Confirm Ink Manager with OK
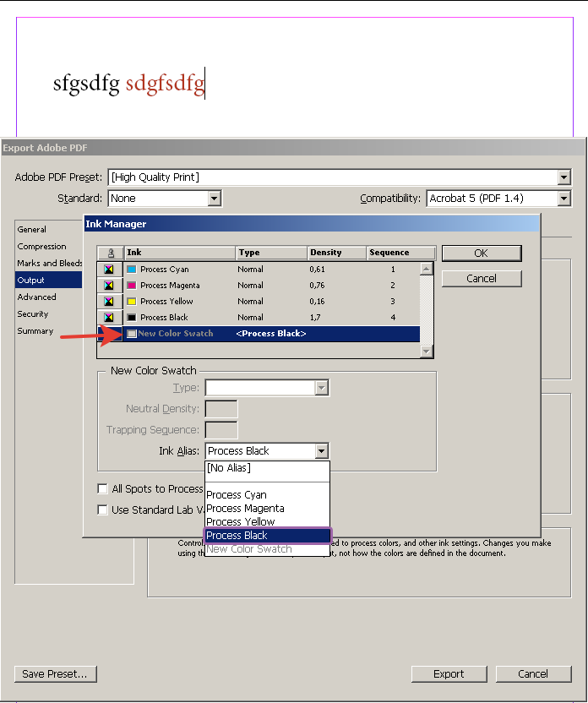588x703 pixels. (482, 253)
